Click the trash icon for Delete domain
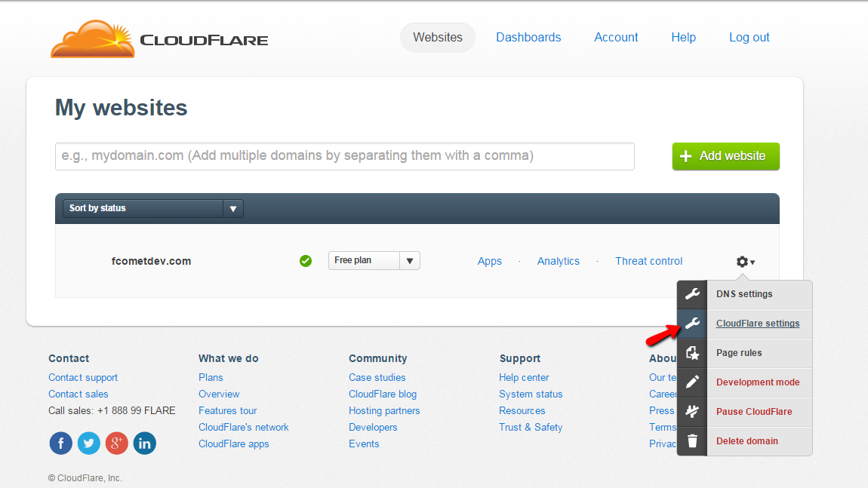 [x=692, y=441]
